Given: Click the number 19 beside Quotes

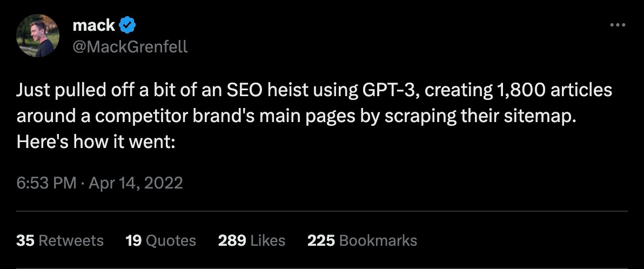Looking at the screenshot, I should (133, 240).
